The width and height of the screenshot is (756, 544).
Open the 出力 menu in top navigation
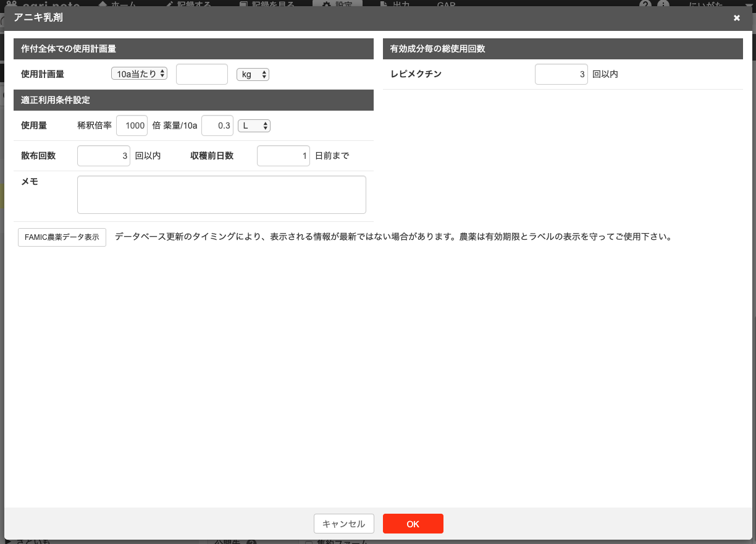pos(395,4)
